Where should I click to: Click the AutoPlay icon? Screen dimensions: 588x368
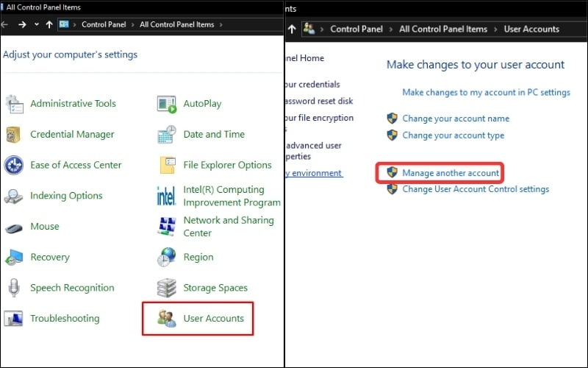click(x=167, y=105)
